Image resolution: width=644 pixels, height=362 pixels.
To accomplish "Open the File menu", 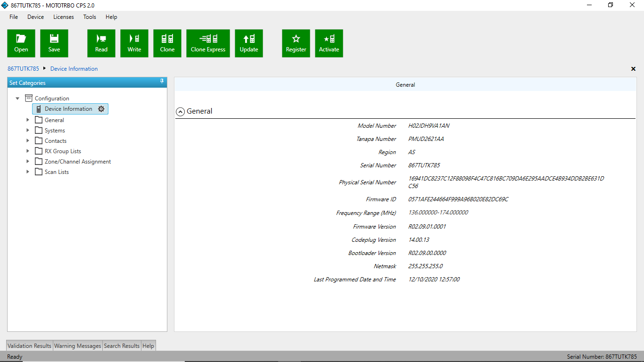I will (x=14, y=17).
